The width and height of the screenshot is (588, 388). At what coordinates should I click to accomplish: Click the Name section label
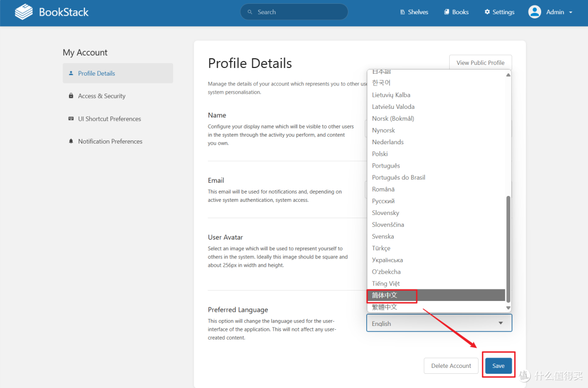pyautogui.click(x=217, y=115)
